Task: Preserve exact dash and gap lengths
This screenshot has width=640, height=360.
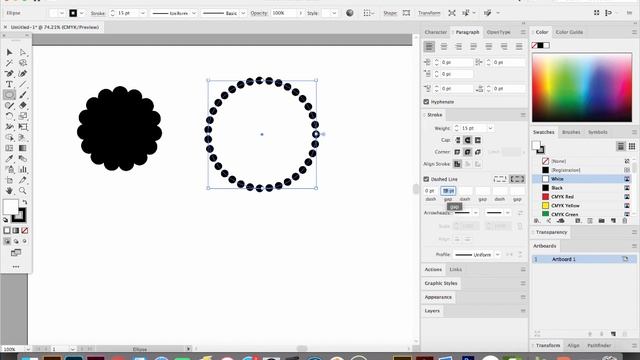Action: click(500, 179)
